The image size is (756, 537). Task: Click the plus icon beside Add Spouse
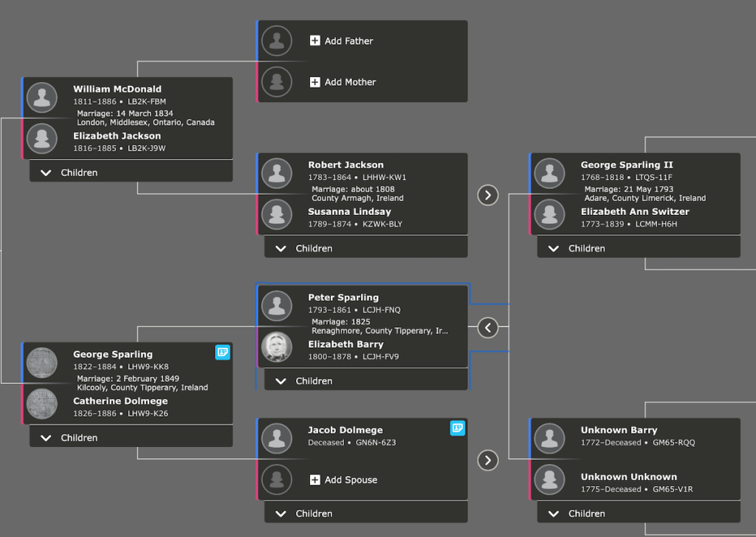[315, 480]
